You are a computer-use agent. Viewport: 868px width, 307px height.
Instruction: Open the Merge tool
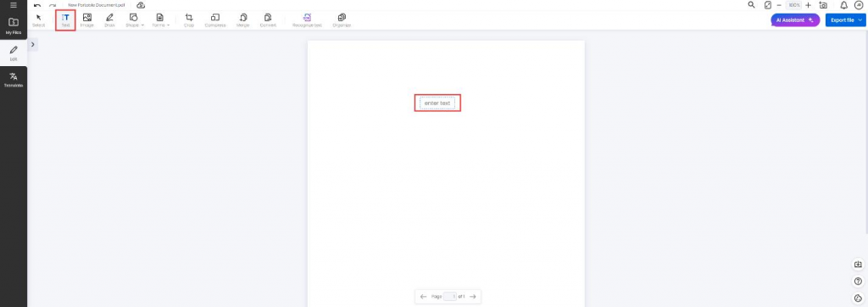click(x=243, y=20)
